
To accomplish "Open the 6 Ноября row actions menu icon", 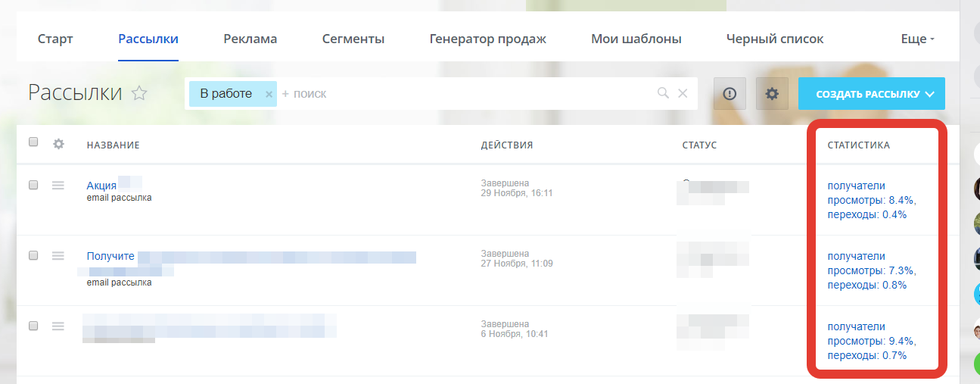I will 58,326.
